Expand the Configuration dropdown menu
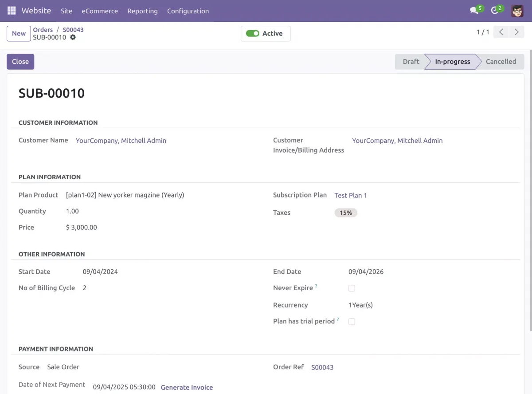532x394 pixels. (x=188, y=11)
